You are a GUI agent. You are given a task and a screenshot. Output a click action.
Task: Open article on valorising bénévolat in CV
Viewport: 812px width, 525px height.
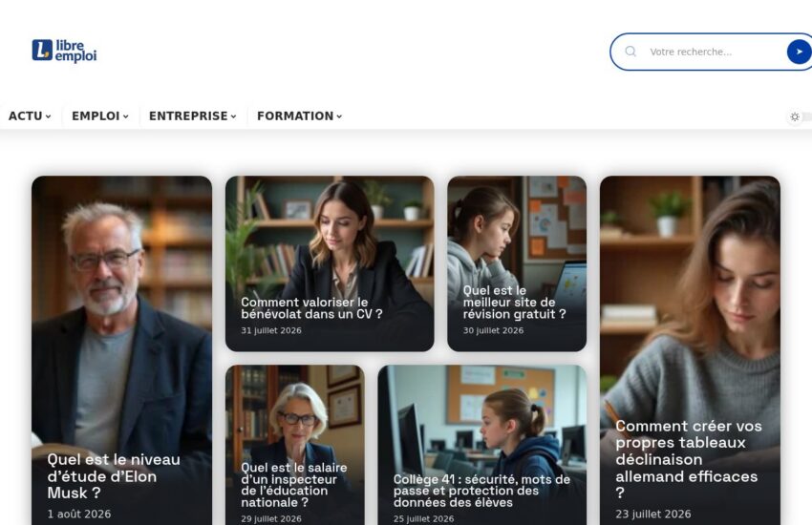coord(311,308)
